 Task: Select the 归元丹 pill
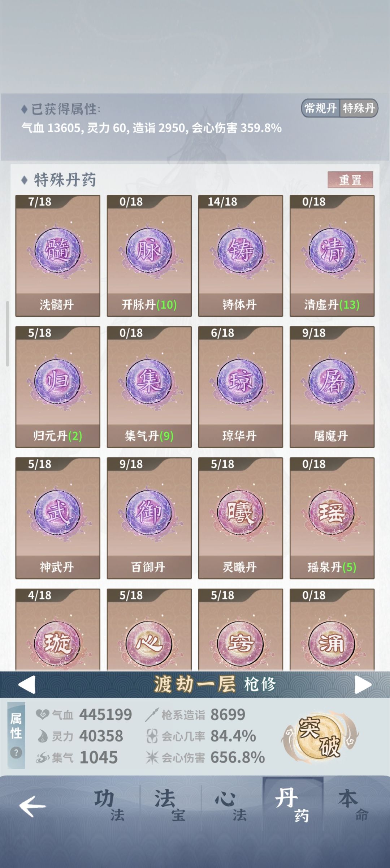pos(58,387)
